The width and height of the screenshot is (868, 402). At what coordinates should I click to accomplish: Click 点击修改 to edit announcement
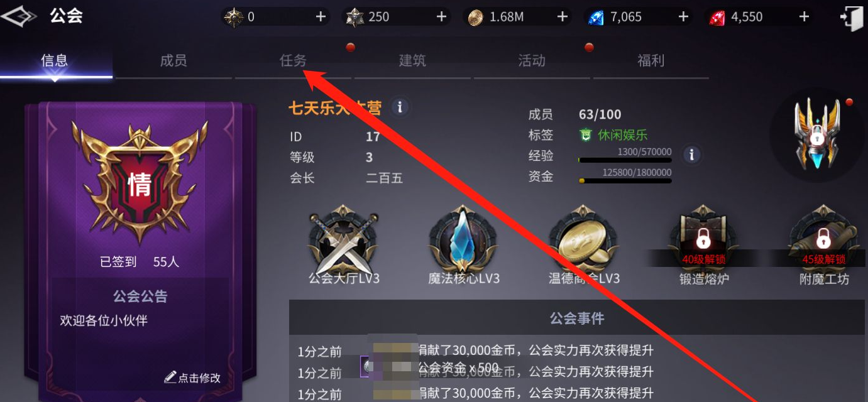(192, 378)
